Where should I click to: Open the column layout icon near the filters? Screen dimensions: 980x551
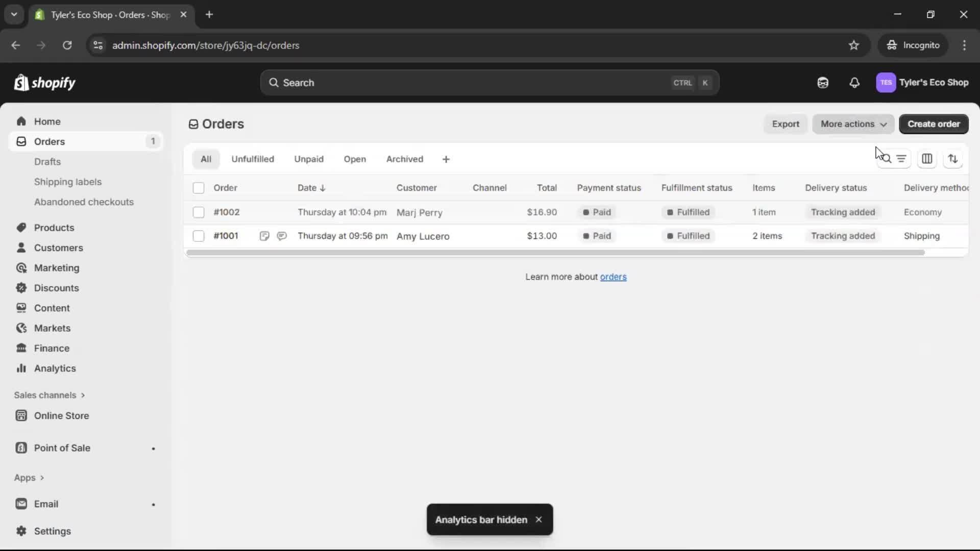[x=927, y=159]
